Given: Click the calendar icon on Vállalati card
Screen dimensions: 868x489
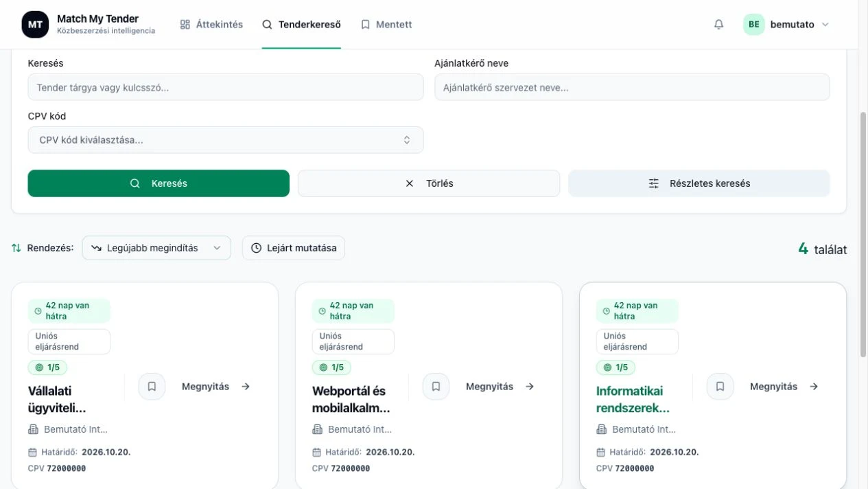Looking at the screenshot, I should pos(33,452).
